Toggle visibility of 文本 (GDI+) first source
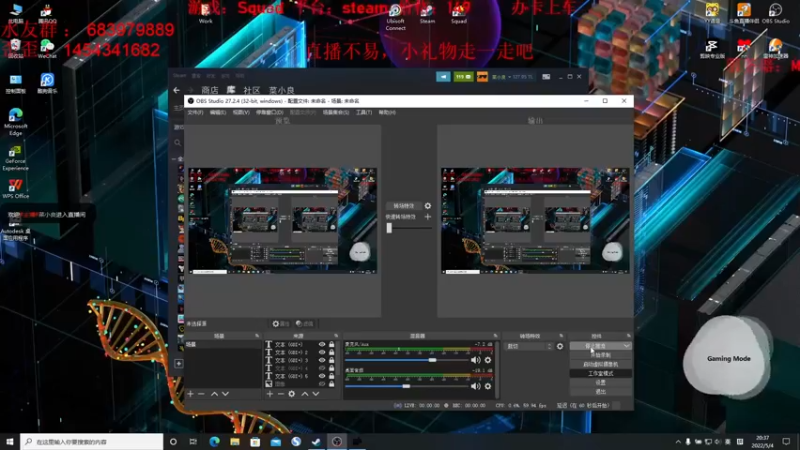This screenshot has width=800, height=450. 322,344
